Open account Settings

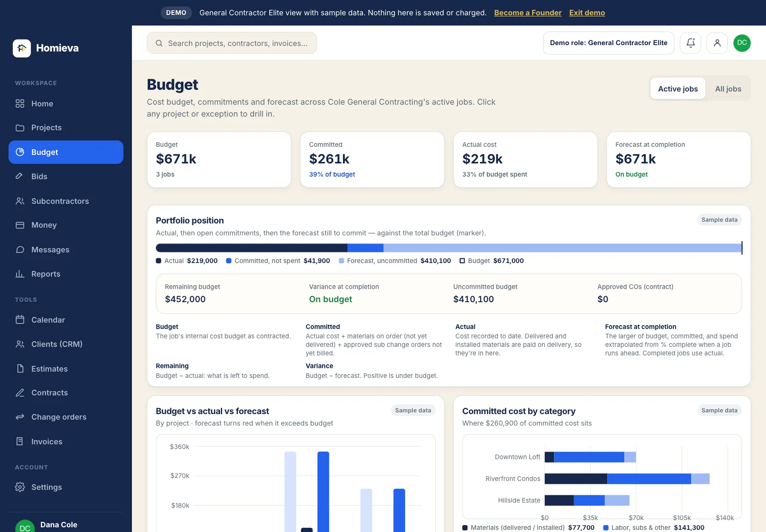[66, 487]
